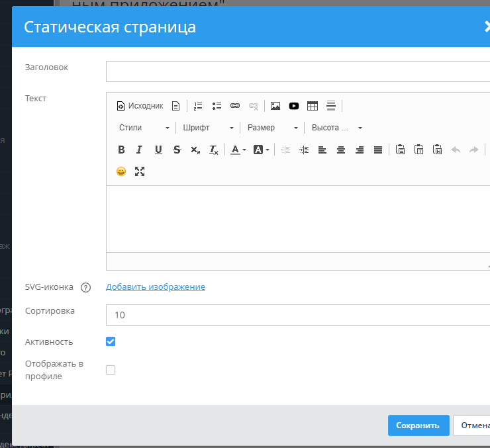Click Добавить изображение link
Screen dimensions: 490x448
click(x=156, y=287)
